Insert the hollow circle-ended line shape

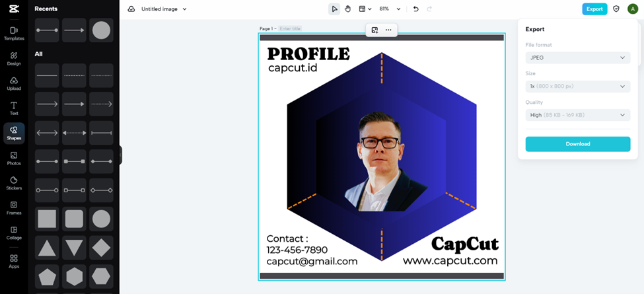47,190
